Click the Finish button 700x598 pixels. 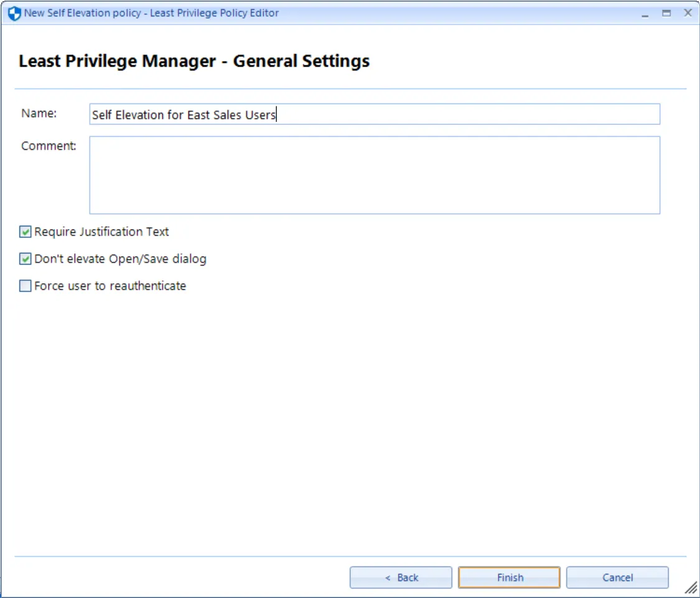coord(508,577)
